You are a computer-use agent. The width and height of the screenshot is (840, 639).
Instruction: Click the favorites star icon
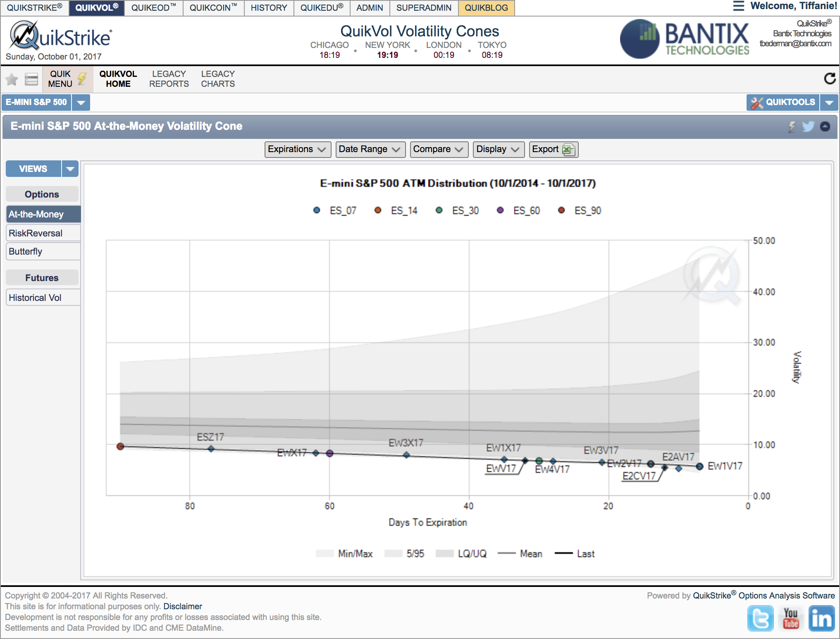coord(12,79)
